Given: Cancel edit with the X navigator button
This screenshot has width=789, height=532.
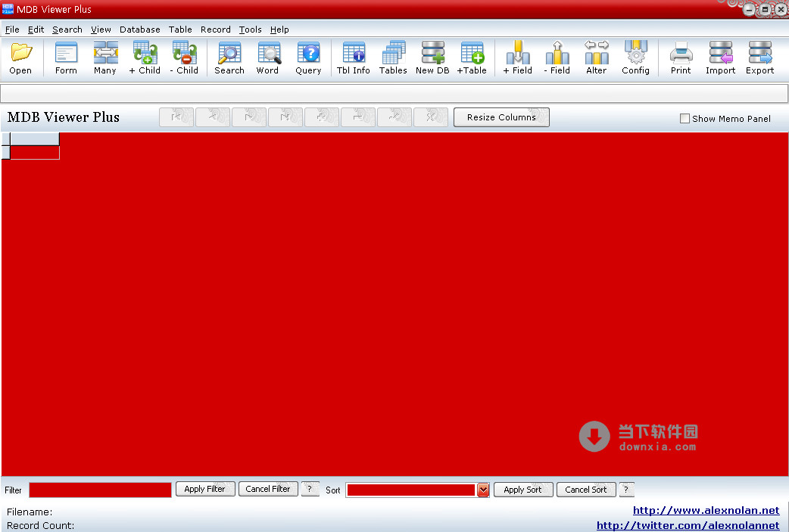Looking at the screenshot, I should [431, 117].
